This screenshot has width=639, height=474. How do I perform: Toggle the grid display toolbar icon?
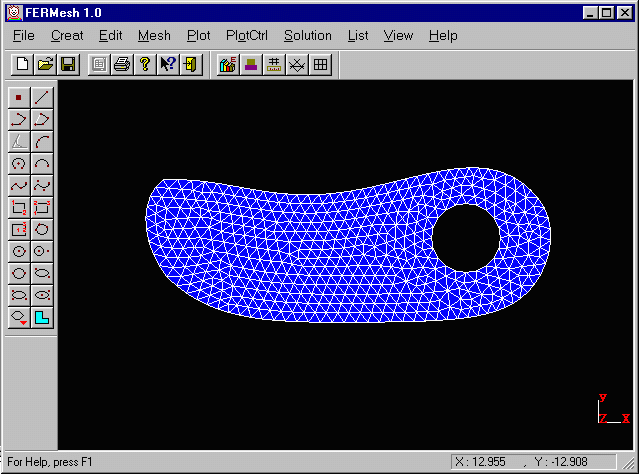(321, 64)
